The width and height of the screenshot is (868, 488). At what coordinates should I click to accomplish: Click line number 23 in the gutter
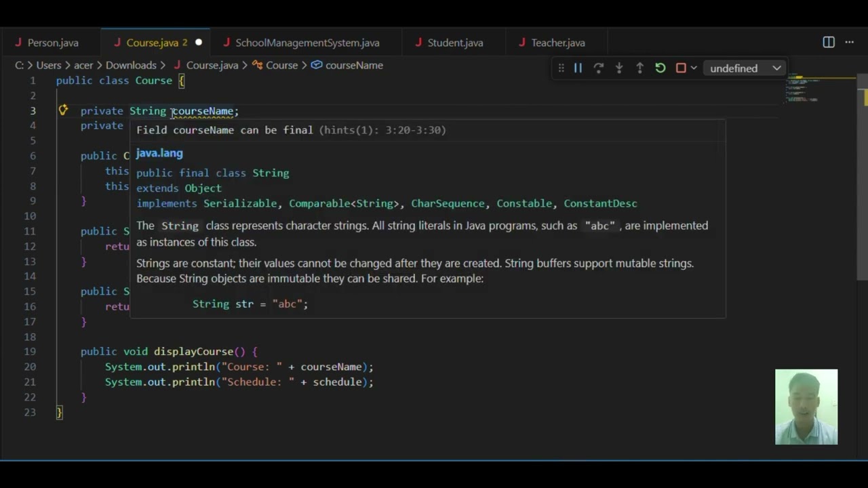[x=29, y=412]
